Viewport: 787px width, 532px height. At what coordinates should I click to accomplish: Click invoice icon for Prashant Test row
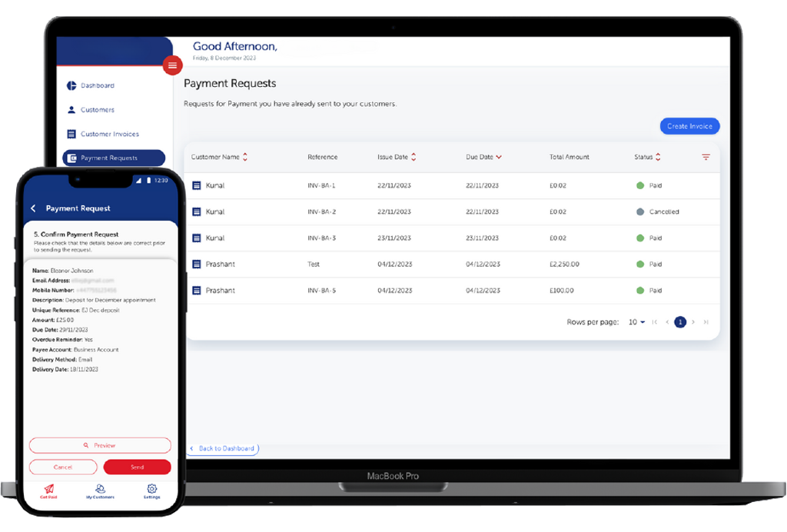click(x=196, y=264)
